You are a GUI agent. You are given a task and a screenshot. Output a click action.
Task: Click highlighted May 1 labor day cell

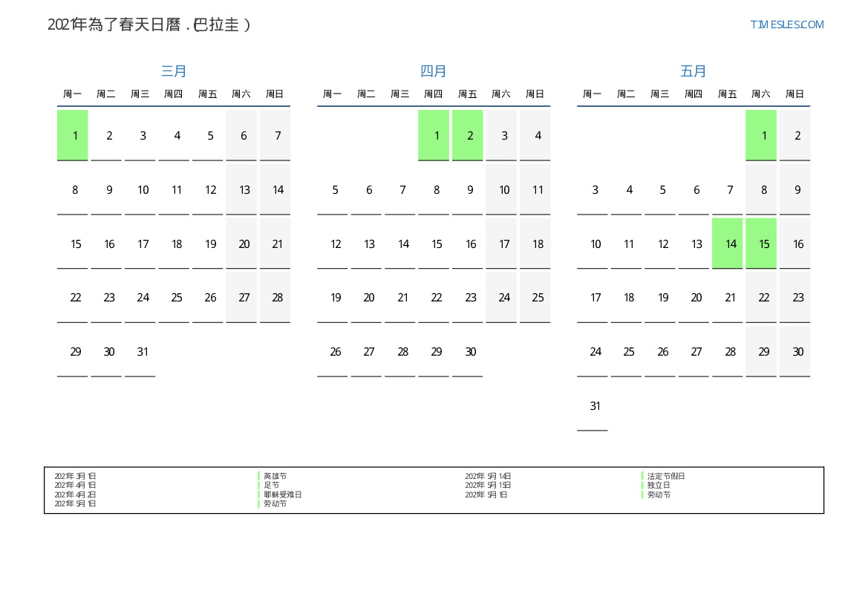(x=761, y=135)
